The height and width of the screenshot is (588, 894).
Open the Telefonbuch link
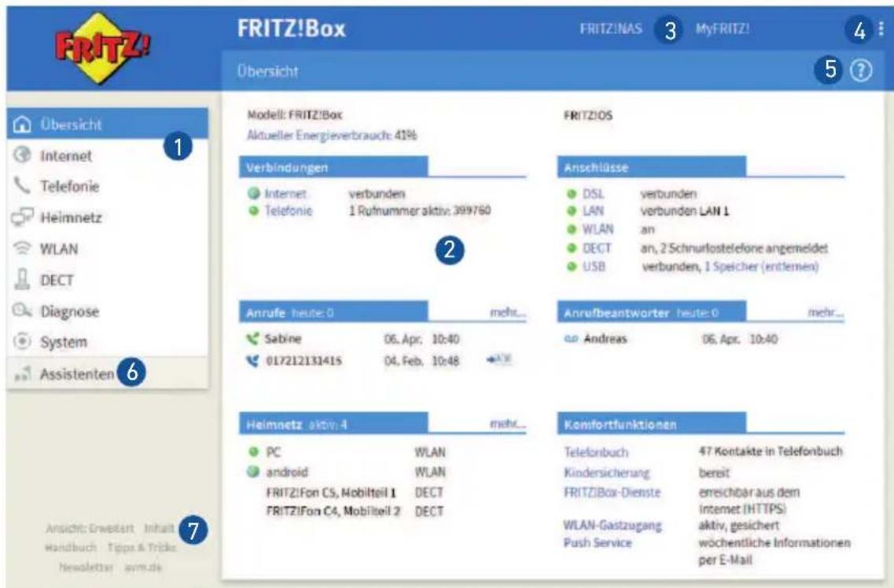[x=596, y=452]
